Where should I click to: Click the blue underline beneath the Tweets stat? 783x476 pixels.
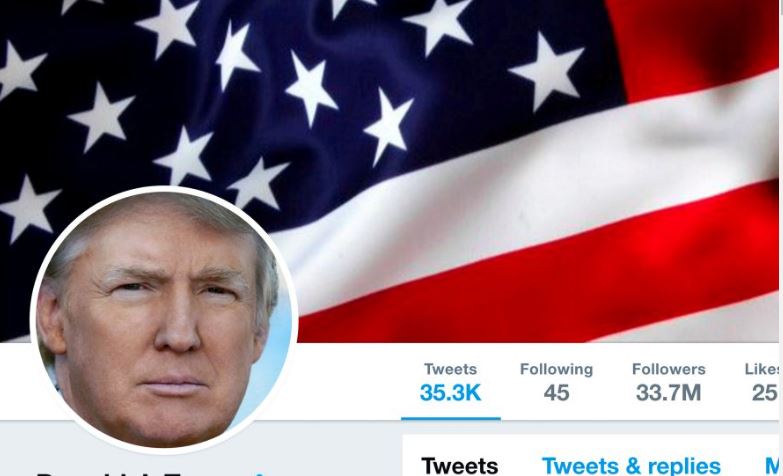450,419
